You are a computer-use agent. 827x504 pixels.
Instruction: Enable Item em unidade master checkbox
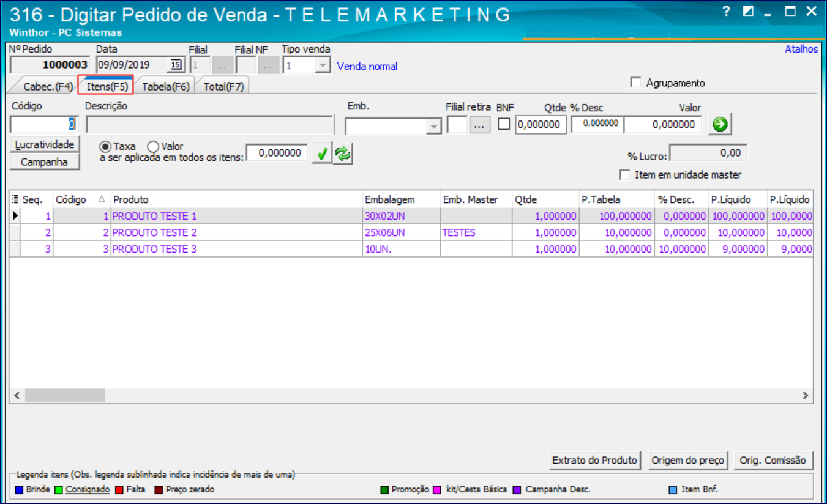pyautogui.click(x=624, y=175)
